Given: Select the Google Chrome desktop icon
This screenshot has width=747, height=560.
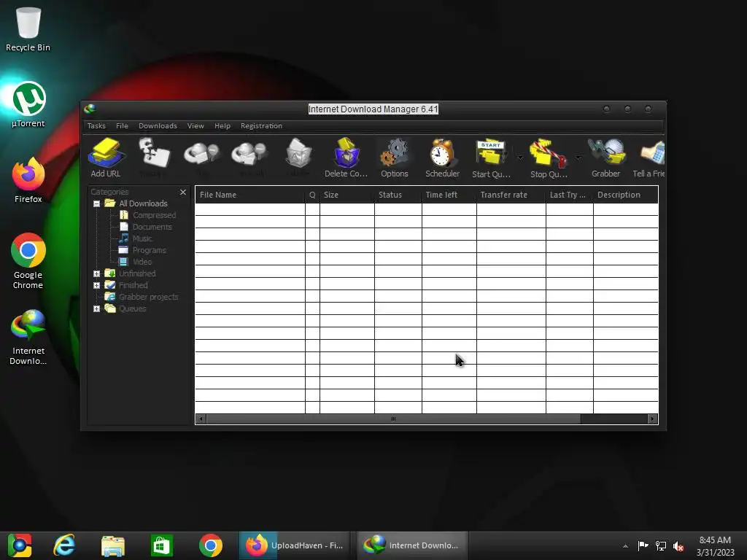Looking at the screenshot, I should (x=28, y=261).
